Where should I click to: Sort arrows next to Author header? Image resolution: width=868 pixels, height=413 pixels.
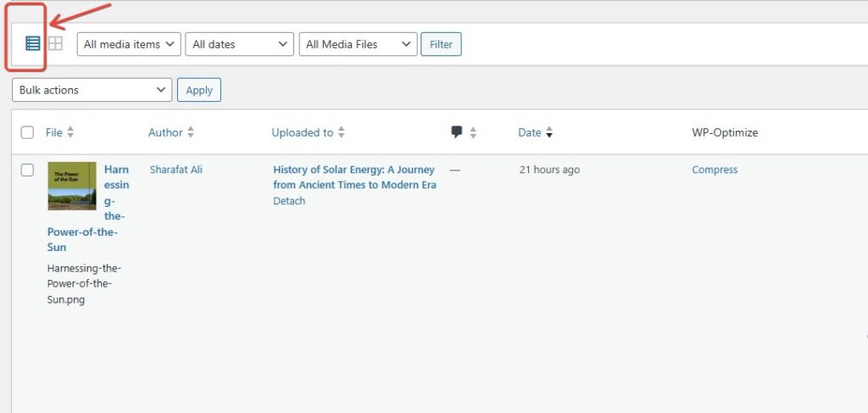pyautogui.click(x=191, y=132)
